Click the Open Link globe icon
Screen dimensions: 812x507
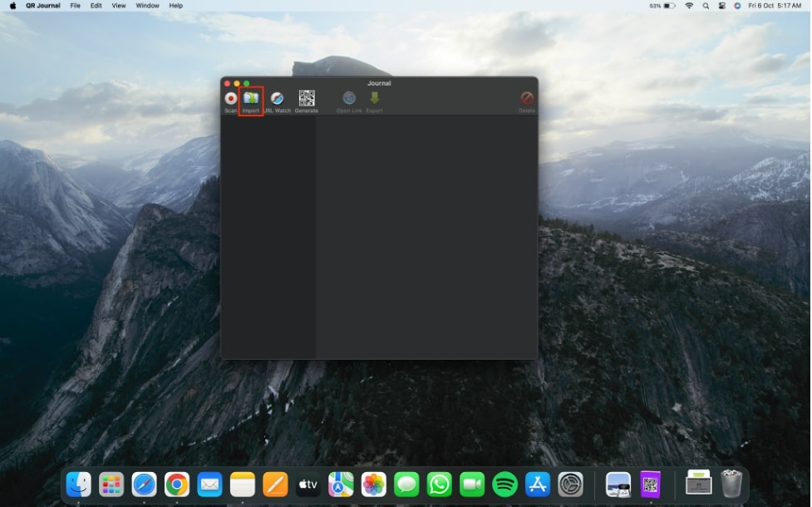[x=349, y=98]
